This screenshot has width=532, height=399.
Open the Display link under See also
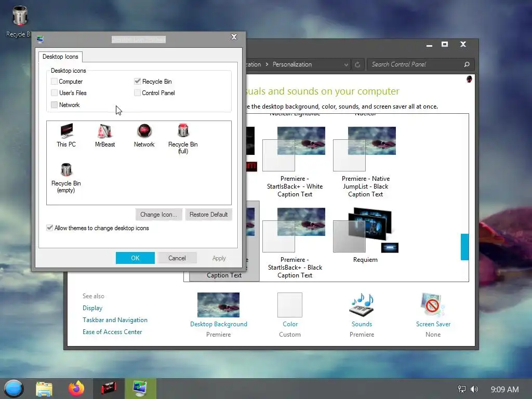[x=92, y=308]
